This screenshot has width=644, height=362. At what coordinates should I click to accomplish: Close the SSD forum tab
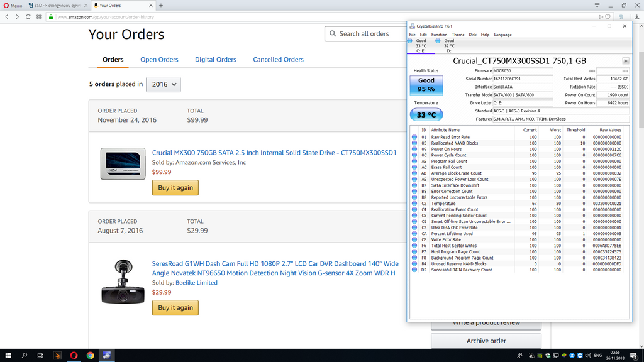point(86,5)
